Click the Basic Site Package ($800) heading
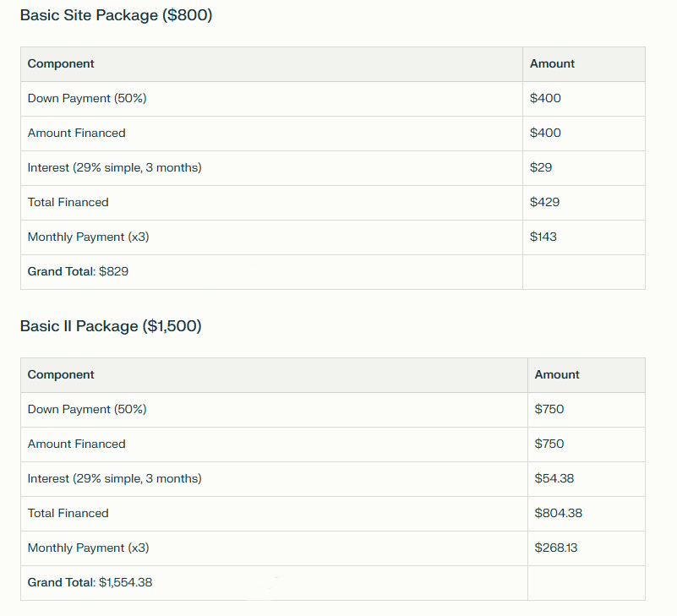The height and width of the screenshot is (616, 677). point(116,15)
